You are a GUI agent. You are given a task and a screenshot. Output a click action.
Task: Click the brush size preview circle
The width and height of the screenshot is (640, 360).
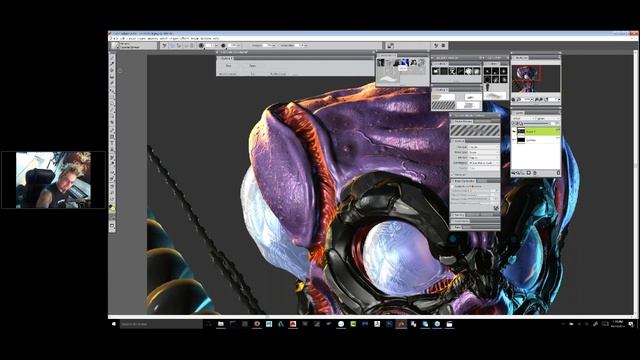tap(201, 45)
